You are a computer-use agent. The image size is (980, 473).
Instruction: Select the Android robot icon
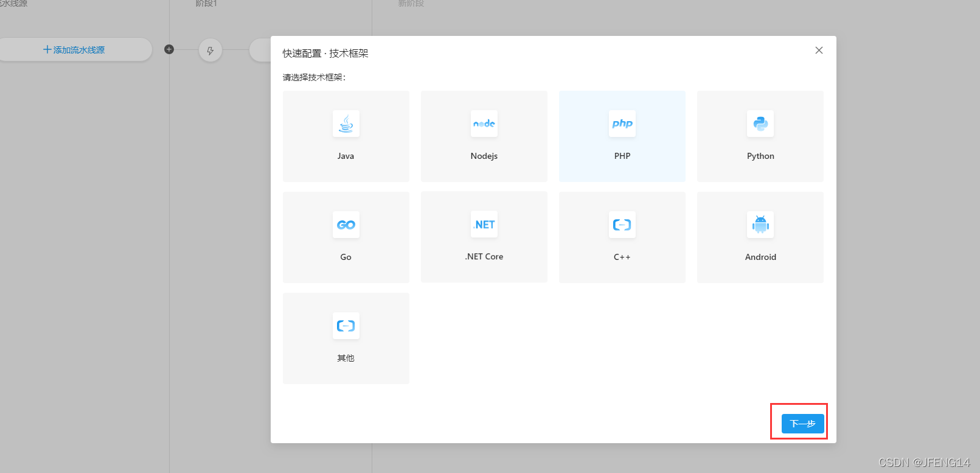coord(760,225)
